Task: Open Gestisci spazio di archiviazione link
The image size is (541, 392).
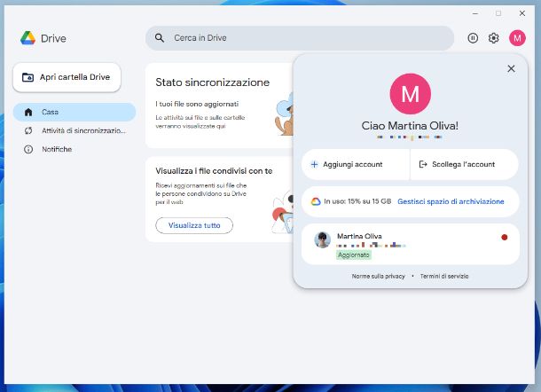Action: 451,201
